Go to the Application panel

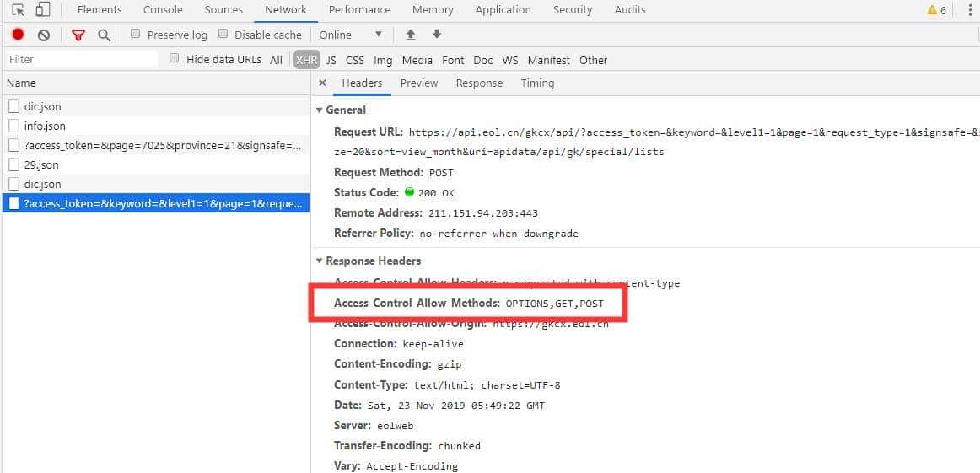coord(503,10)
